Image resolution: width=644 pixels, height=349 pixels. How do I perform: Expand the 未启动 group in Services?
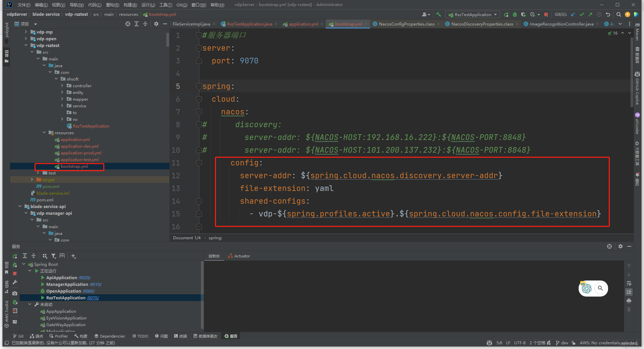click(x=30, y=304)
